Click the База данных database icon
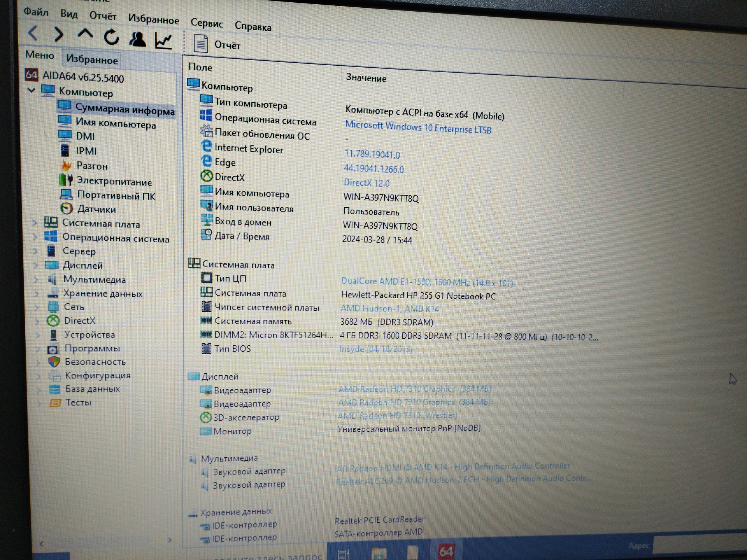The width and height of the screenshot is (747, 560). tap(54, 389)
